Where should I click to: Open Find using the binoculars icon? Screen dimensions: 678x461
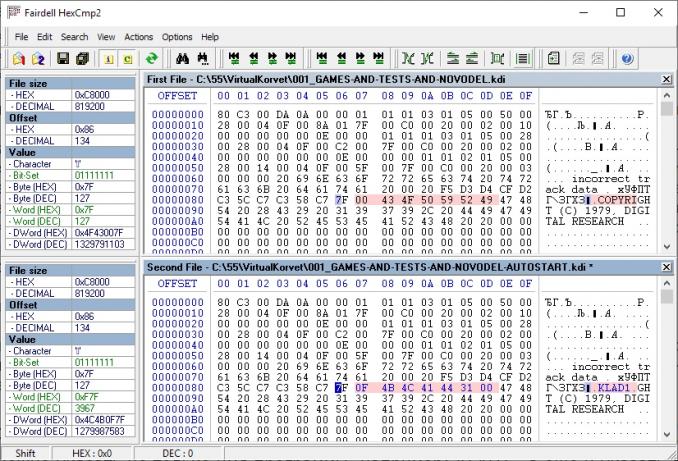182,59
